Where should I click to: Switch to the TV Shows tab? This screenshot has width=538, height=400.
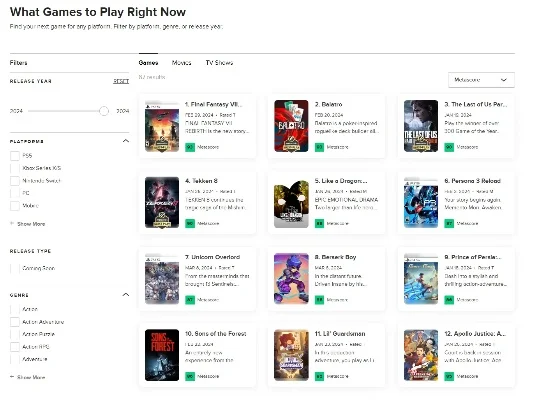pyautogui.click(x=219, y=63)
